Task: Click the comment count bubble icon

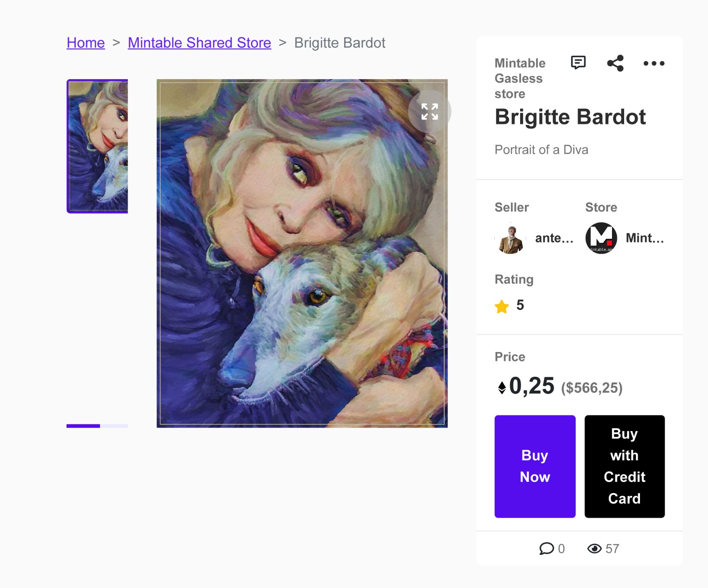Action: pyautogui.click(x=546, y=548)
